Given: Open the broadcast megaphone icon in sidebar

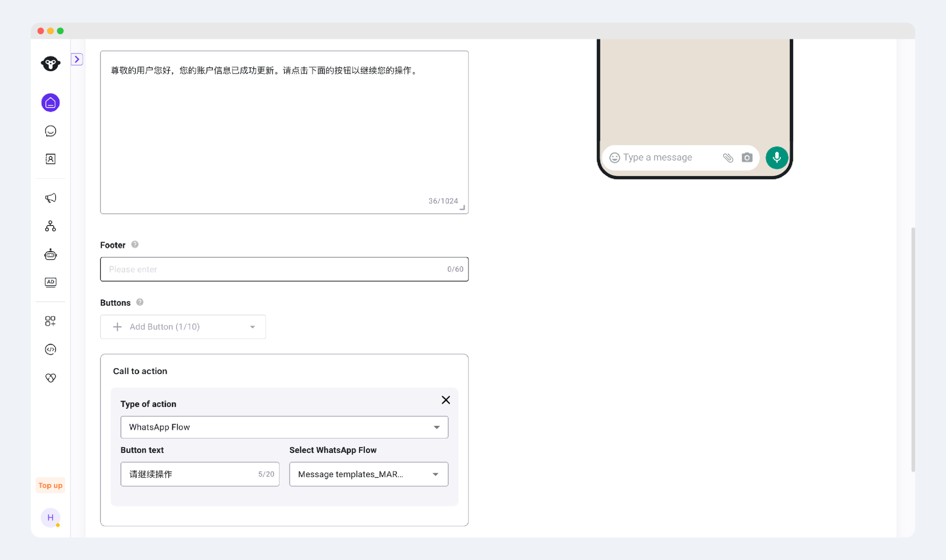Looking at the screenshot, I should (51, 198).
